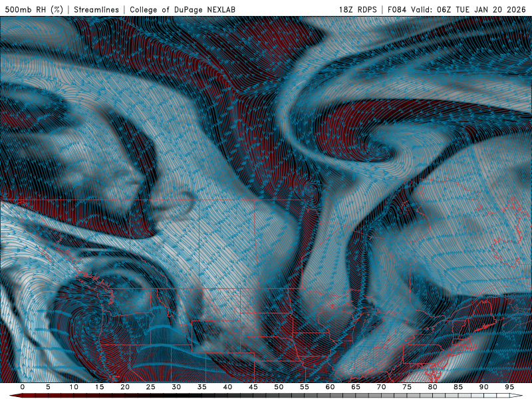Click the 'F084' forecast hour label
This screenshot has width=532, height=399.
click(396, 9)
